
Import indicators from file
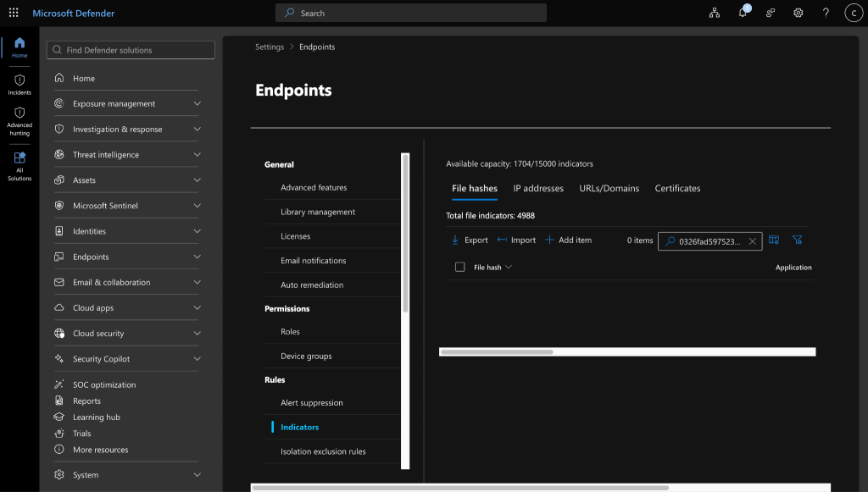(516, 240)
